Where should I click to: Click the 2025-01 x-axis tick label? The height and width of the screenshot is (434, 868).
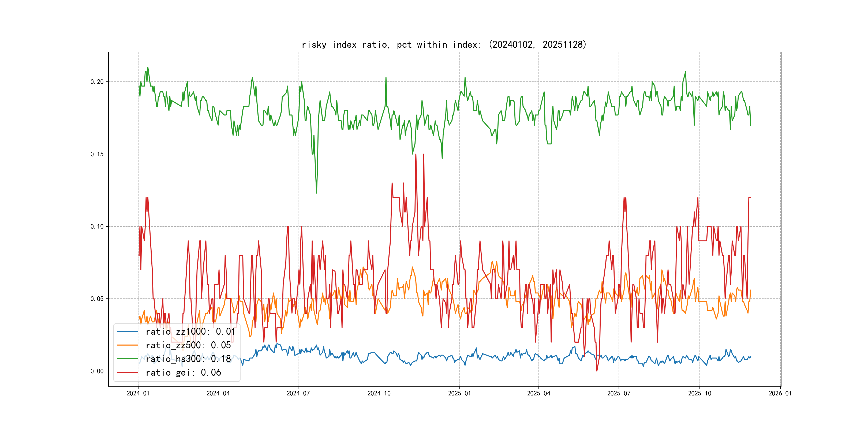point(459,394)
